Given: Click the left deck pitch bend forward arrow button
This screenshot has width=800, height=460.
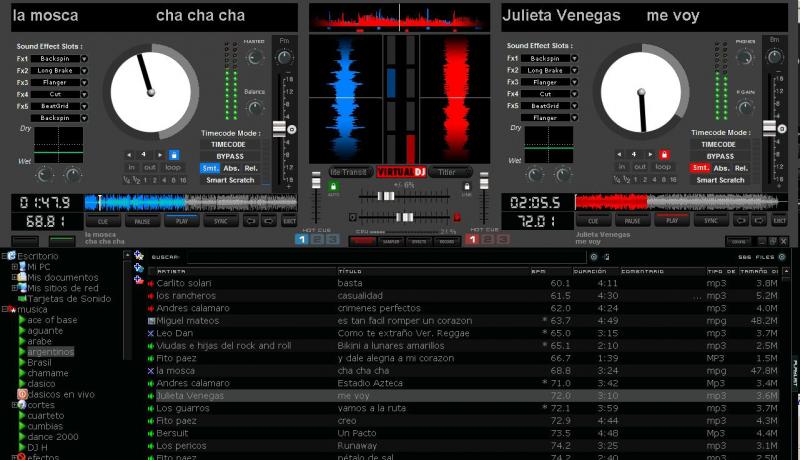Looking at the screenshot, I should (x=269, y=221).
